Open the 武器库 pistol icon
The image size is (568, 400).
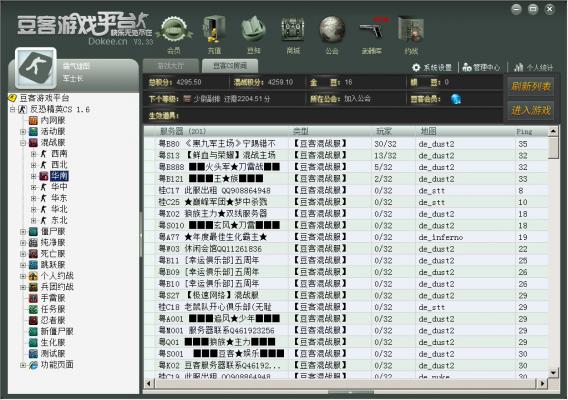point(373,30)
